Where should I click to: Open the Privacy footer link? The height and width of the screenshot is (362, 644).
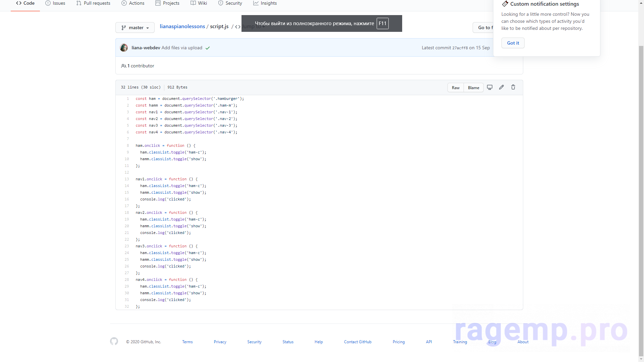220,342
